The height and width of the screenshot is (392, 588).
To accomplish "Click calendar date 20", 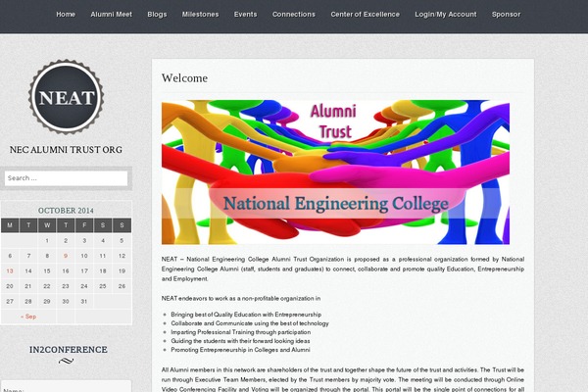I will 10,286.
